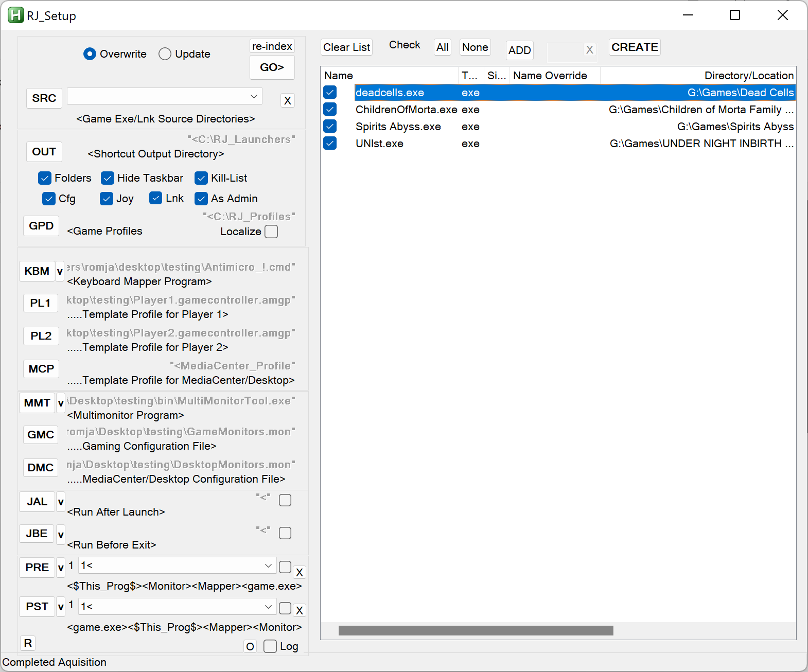Expand the SRC source directory dropdown
The width and height of the screenshot is (808, 672).
[x=254, y=96]
